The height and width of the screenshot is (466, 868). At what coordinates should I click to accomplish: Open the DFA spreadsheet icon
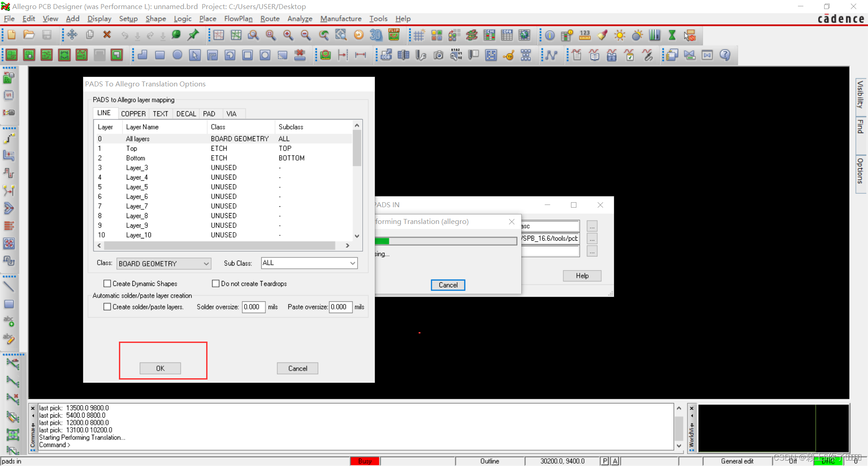[507, 35]
